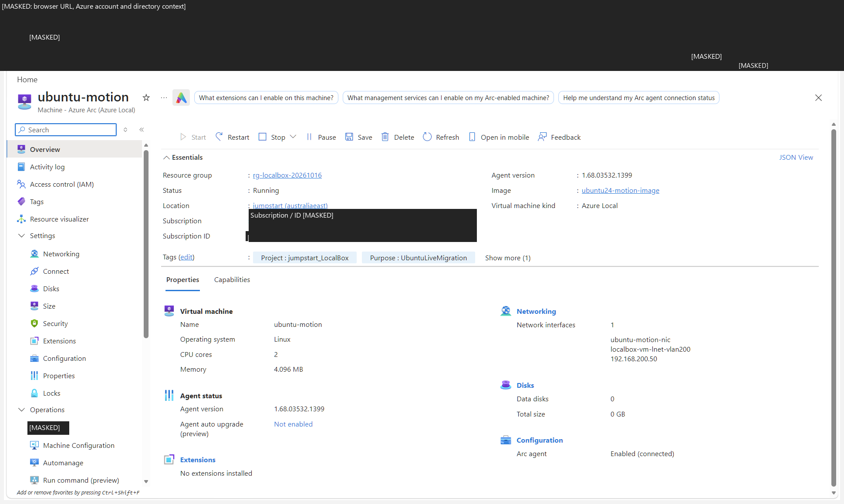Click the Home breadcrumb

point(27,80)
